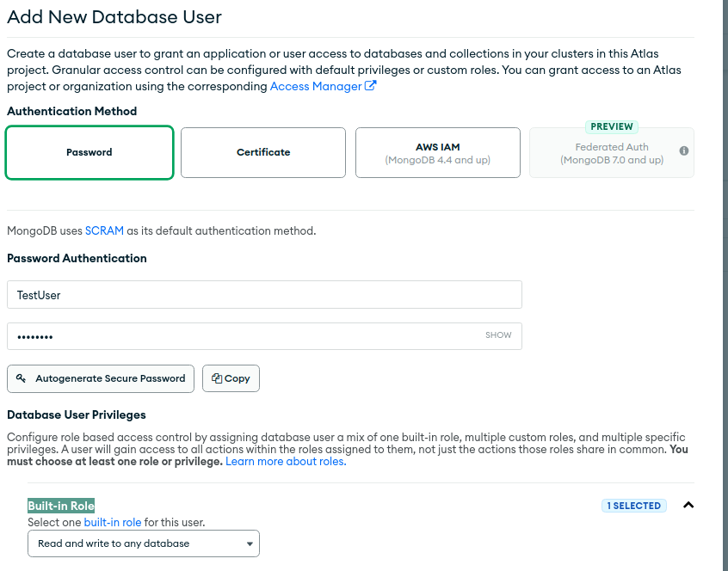Focus the masked password field
728x571 pixels.
tap(241, 336)
